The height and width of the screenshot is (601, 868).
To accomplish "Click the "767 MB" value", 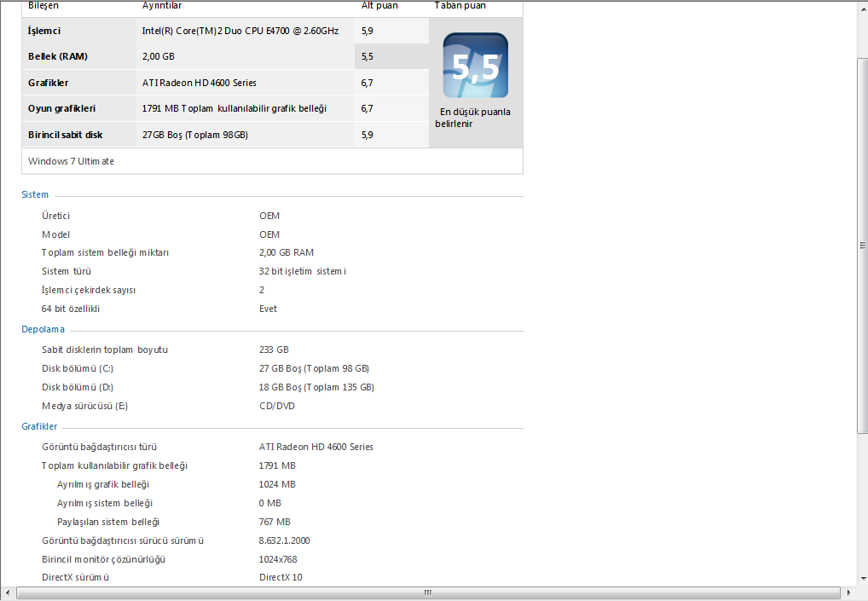I will [275, 523].
